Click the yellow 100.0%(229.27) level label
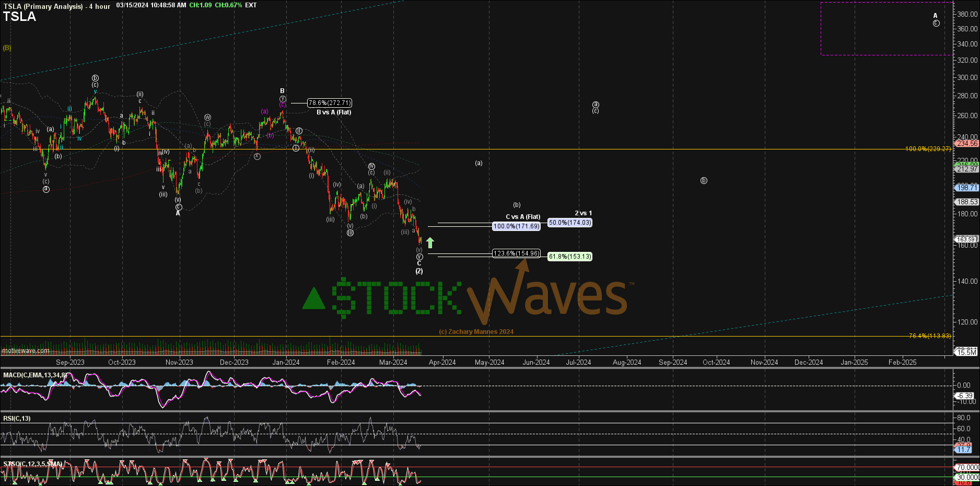The height and width of the screenshot is (486, 980). coord(928,149)
